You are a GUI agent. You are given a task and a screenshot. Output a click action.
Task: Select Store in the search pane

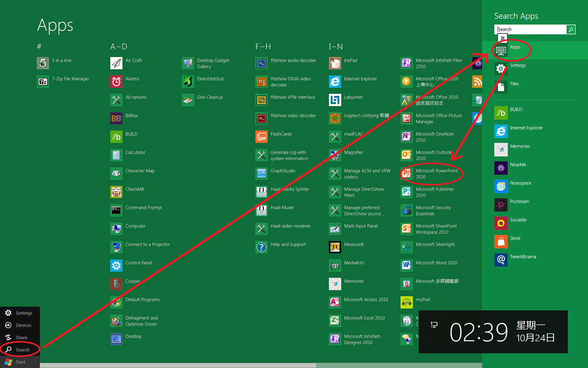pos(535,241)
